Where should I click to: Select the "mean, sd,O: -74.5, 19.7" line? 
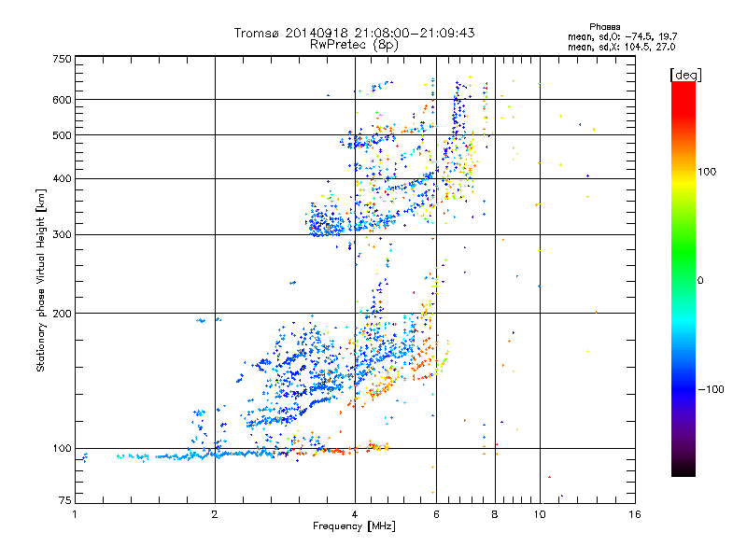coord(622,36)
